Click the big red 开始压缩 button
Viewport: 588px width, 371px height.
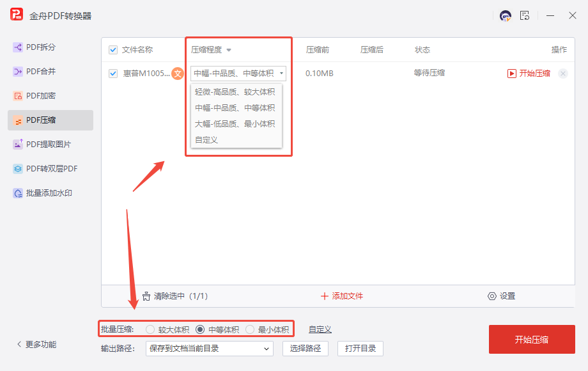coord(532,340)
